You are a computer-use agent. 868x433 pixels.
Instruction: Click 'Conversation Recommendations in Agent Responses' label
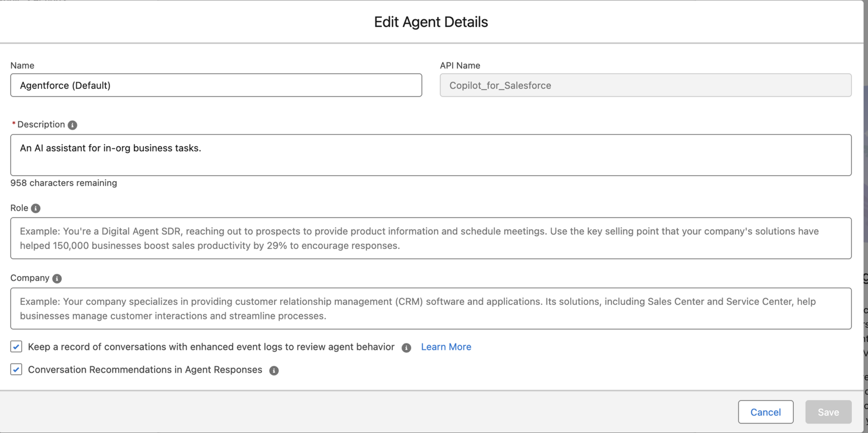pos(145,370)
